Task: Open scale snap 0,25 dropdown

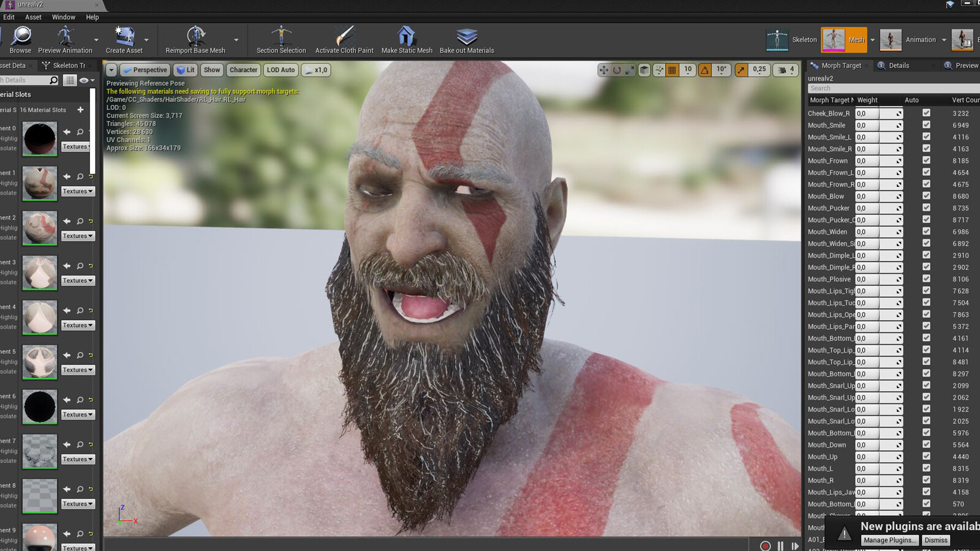Action: point(759,70)
